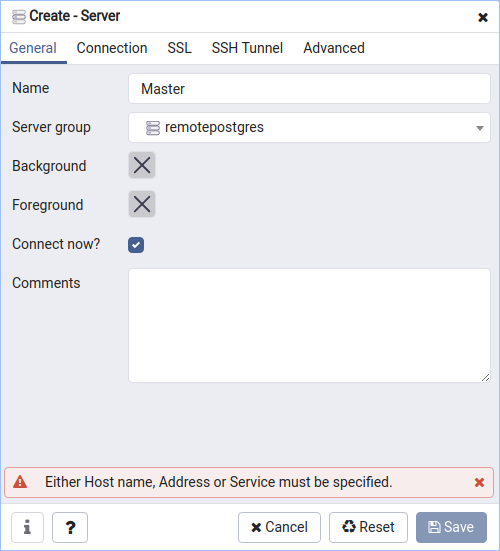
Task: Dismiss the host name error message
Action: pyautogui.click(x=479, y=482)
